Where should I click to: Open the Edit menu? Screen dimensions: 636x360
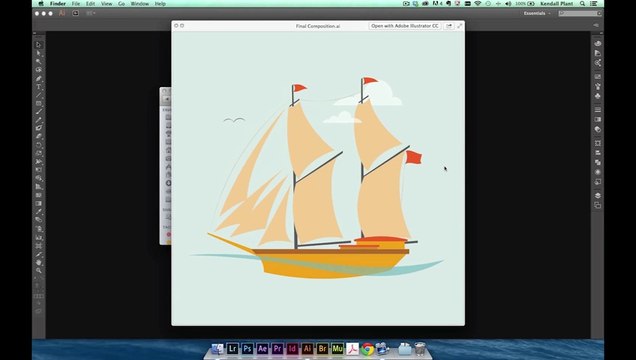(90, 4)
